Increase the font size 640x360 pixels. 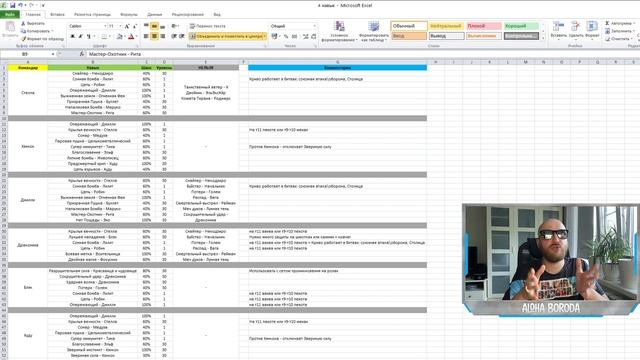[127, 26]
